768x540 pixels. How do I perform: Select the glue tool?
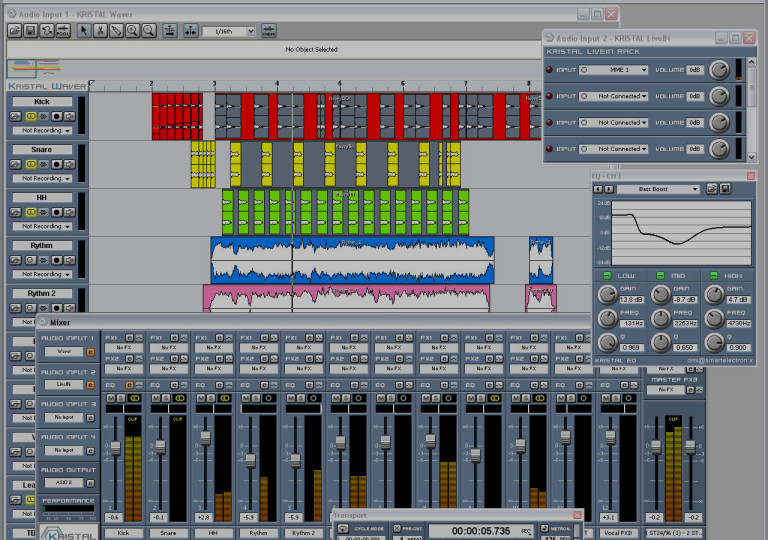click(x=116, y=31)
